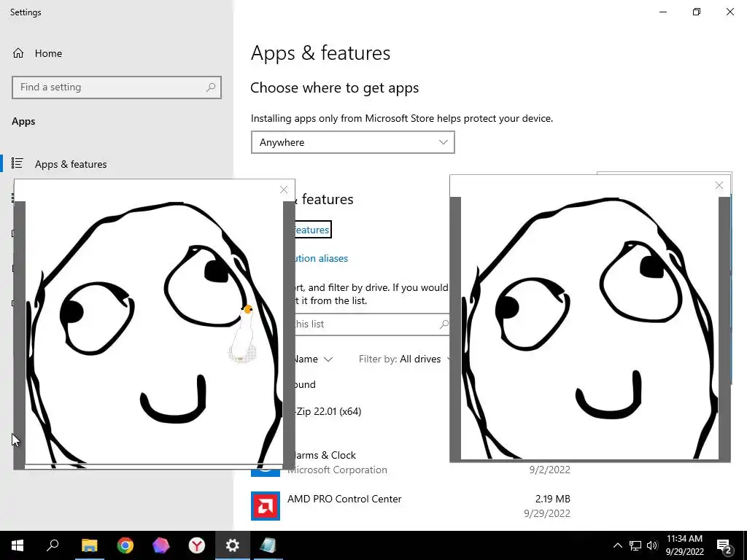Viewport: 747px width, 560px height.
Task: Go to Settings Home
Action: click(x=37, y=53)
